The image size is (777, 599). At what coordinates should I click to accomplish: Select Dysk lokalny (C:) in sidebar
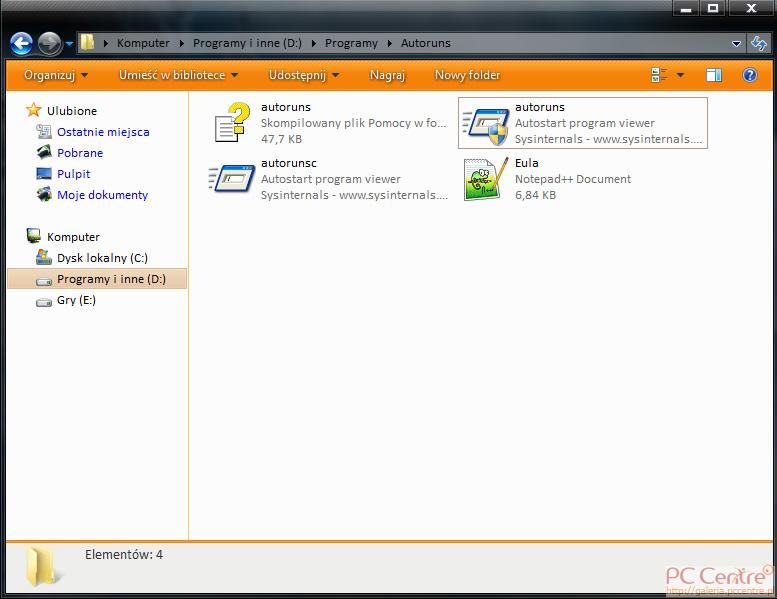point(102,258)
